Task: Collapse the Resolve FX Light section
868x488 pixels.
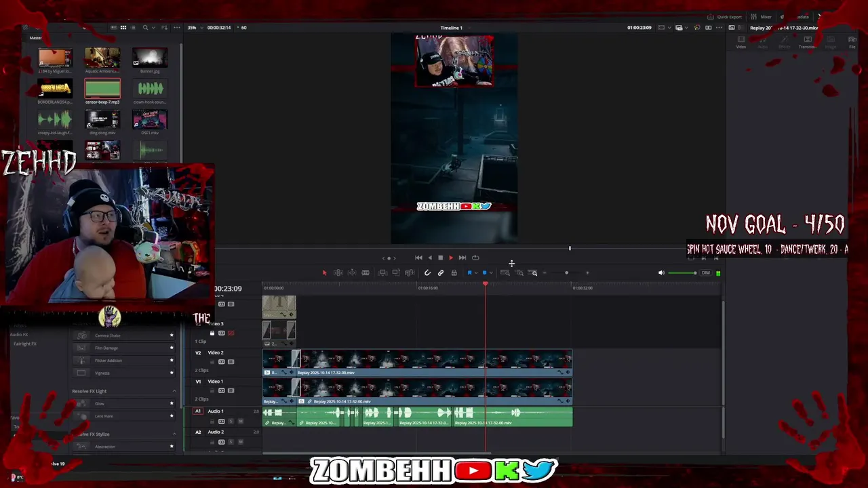Action: [x=174, y=391]
